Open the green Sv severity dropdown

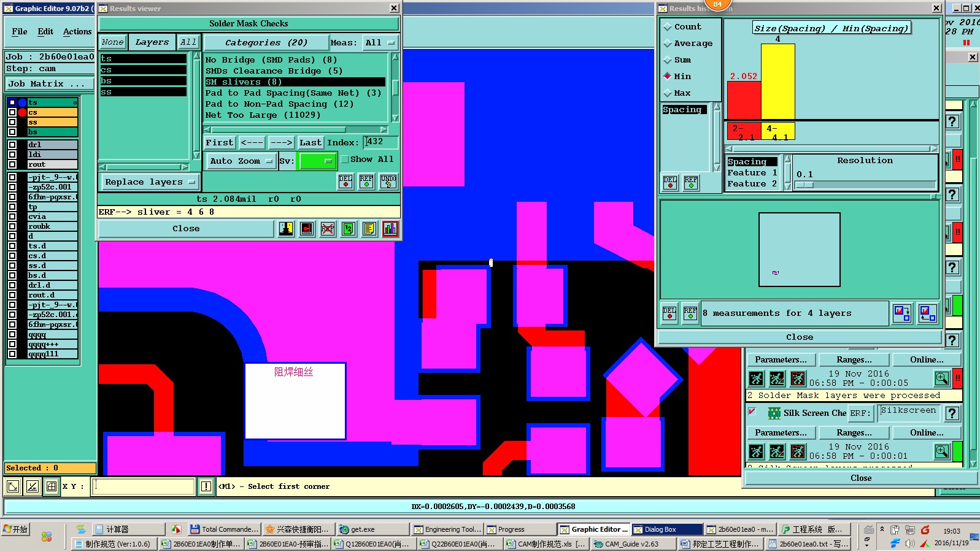click(317, 161)
